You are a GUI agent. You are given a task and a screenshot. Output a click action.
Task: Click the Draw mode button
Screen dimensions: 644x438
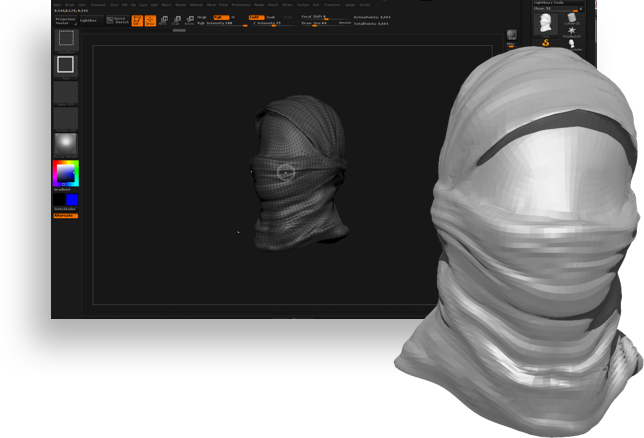150,20
